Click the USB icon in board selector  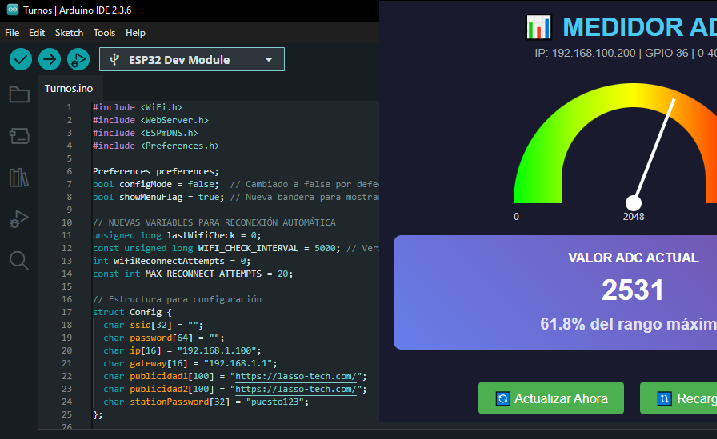click(x=114, y=59)
